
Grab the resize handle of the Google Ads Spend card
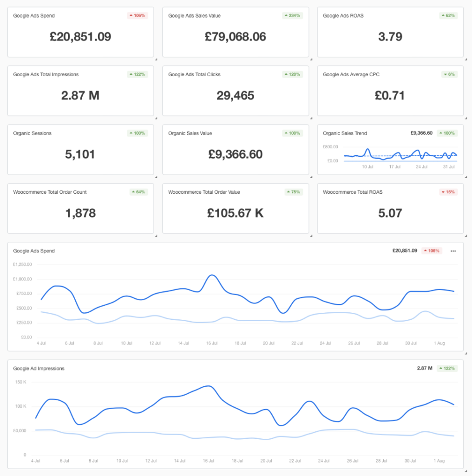(156, 59)
